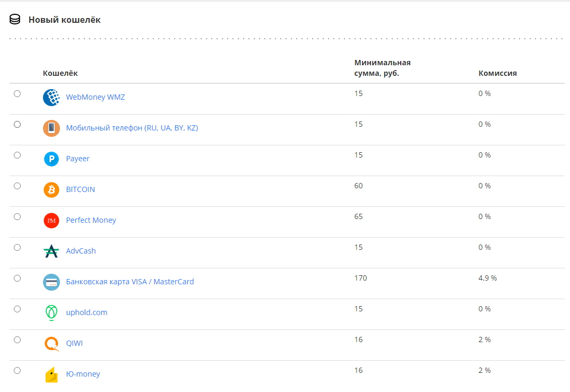The image size is (570, 392).
Task: Choose the QIWI wallet radio button
Action: tap(18, 340)
